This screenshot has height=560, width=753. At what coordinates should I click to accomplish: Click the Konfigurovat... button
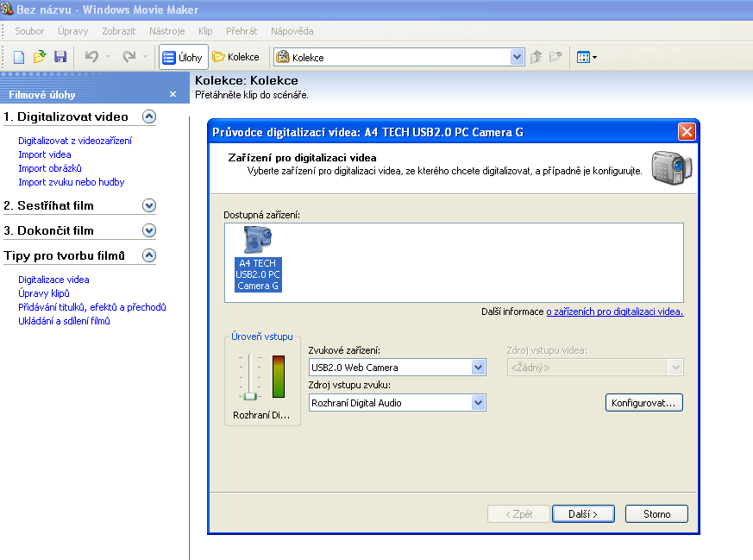coord(644,403)
